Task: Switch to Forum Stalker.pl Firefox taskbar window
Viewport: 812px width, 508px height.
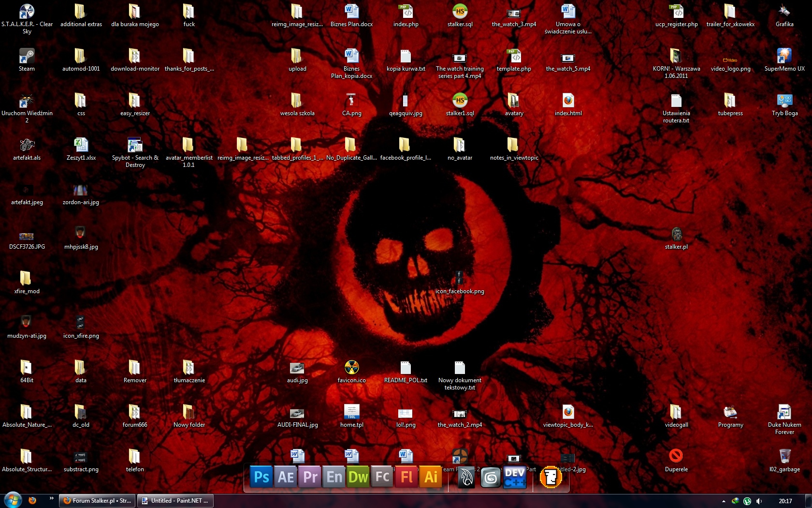Action: click(98, 501)
